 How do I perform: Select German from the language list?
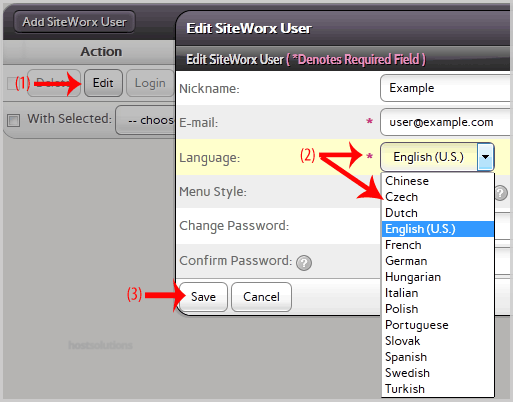tap(438, 261)
